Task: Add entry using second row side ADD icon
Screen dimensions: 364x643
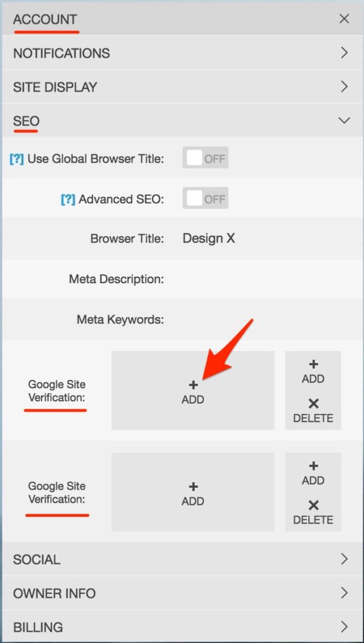Action: [x=313, y=473]
